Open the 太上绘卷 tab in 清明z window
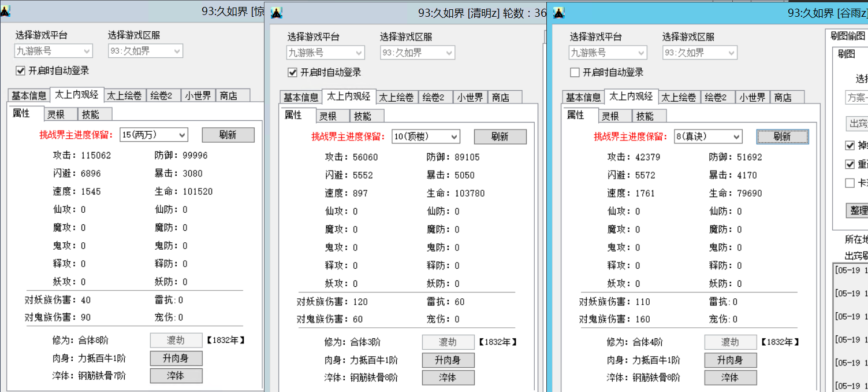The image size is (868, 392). (396, 97)
